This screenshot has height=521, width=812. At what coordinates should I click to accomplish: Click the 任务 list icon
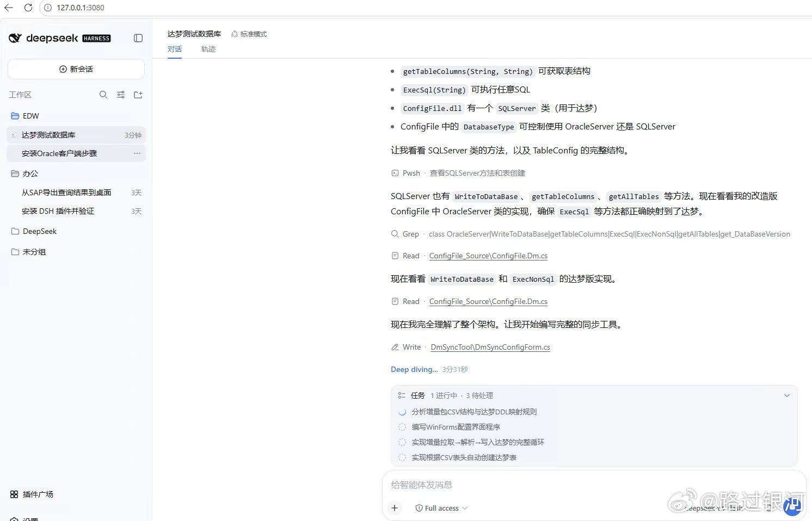click(402, 395)
